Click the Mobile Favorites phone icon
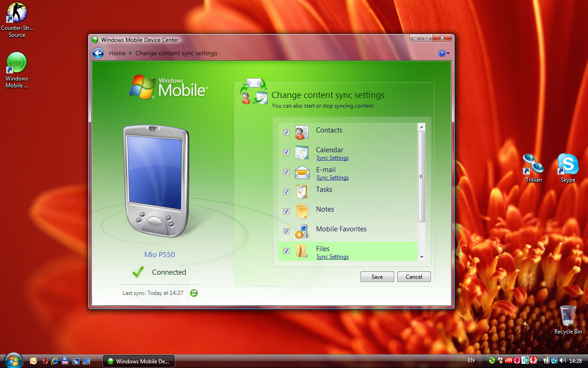The width and height of the screenshot is (588, 368). 302,231
